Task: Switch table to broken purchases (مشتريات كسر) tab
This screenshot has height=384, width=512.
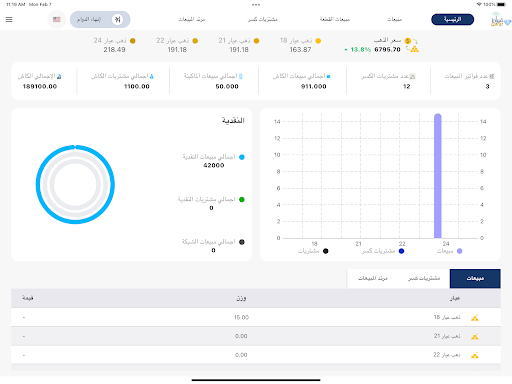Action: click(x=424, y=278)
